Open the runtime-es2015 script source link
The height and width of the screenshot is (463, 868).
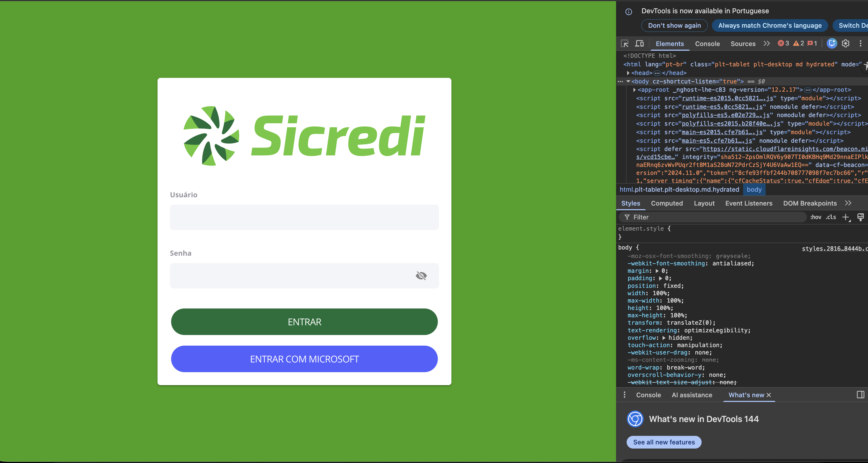(x=727, y=98)
